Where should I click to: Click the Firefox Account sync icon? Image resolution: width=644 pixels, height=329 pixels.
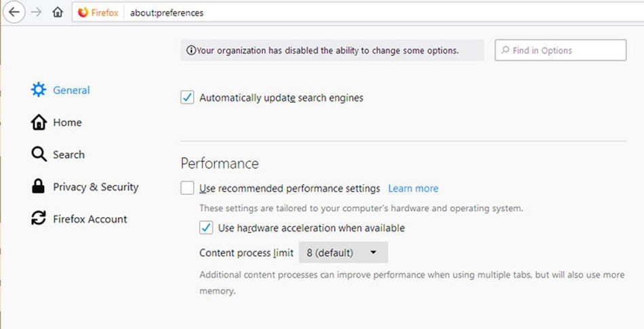(39, 218)
